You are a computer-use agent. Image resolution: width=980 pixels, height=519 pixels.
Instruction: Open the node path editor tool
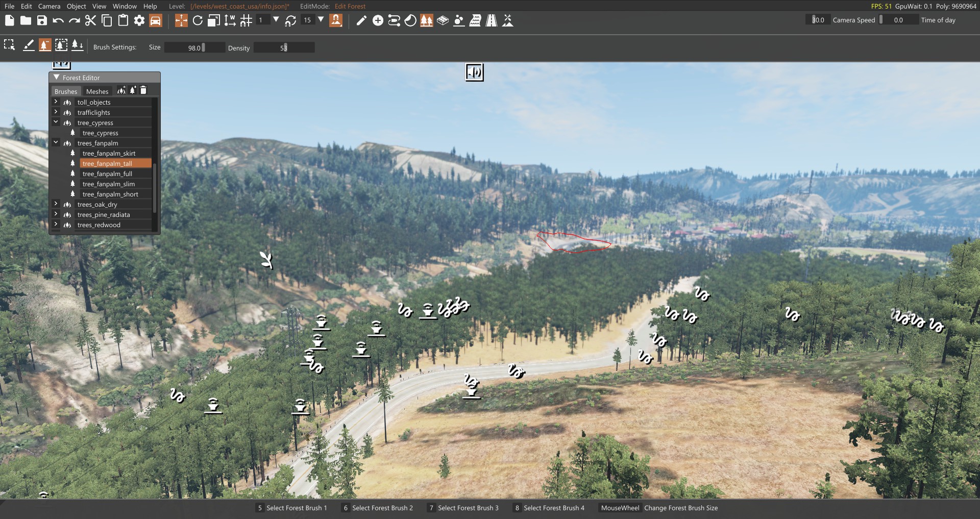tap(394, 20)
